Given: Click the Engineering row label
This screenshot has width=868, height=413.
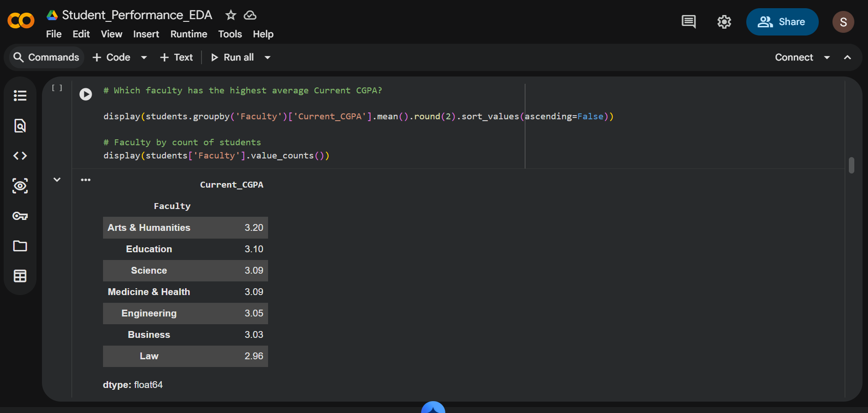Looking at the screenshot, I should 149,313.
